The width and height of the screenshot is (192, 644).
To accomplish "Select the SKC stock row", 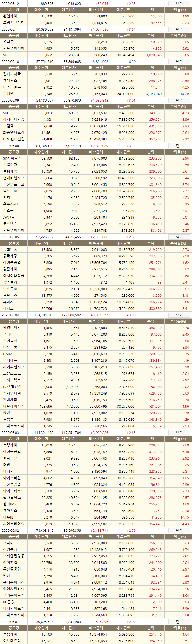I will point(96,113).
